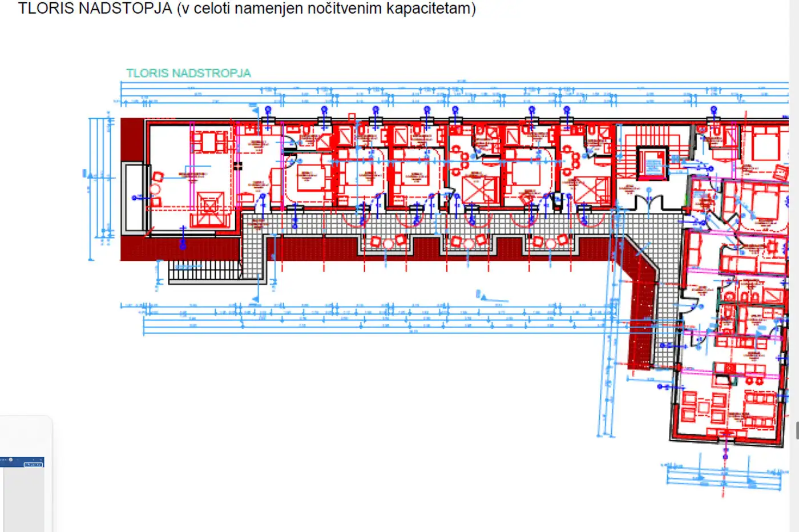
Task: Click the heading text about nočitvenim kapacitetam
Action: [x=247, y=9]
